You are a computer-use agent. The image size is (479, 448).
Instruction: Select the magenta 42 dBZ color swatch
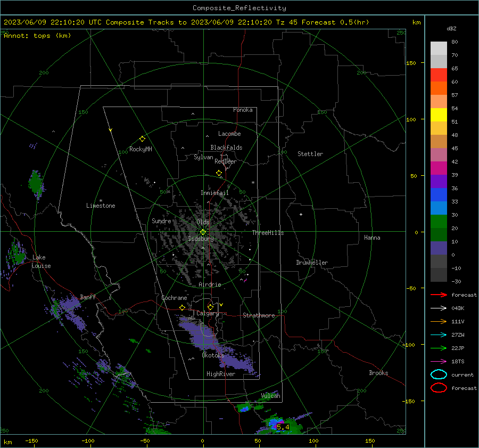click(439, 168)
